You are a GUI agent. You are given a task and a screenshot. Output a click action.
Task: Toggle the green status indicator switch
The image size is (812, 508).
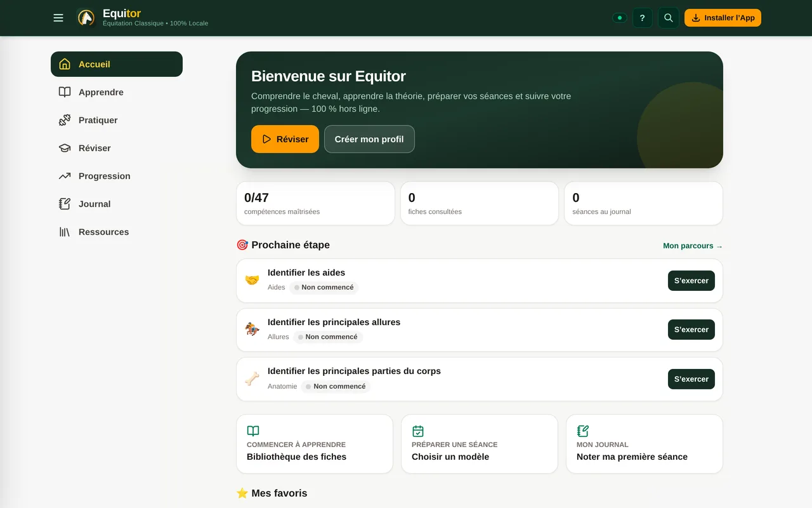(620, 18)
